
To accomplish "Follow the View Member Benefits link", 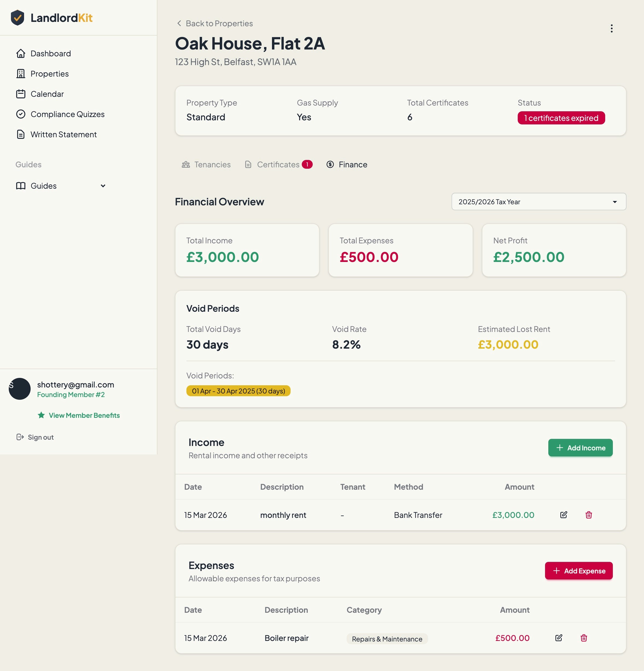I will [83, 415].
